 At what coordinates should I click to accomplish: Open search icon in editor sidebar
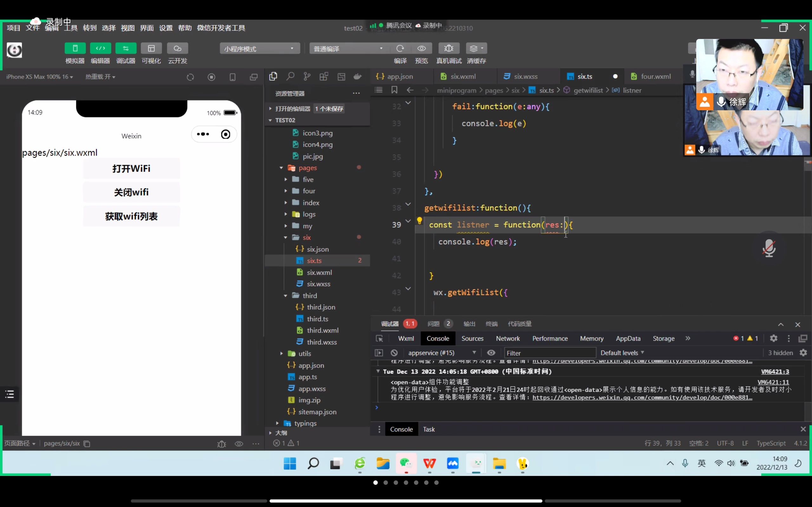coord(290,77)
